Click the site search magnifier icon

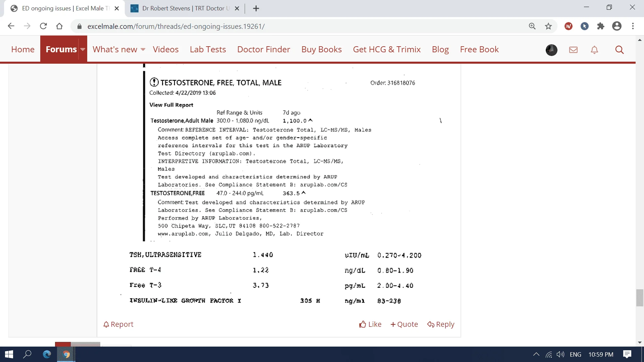619,50
